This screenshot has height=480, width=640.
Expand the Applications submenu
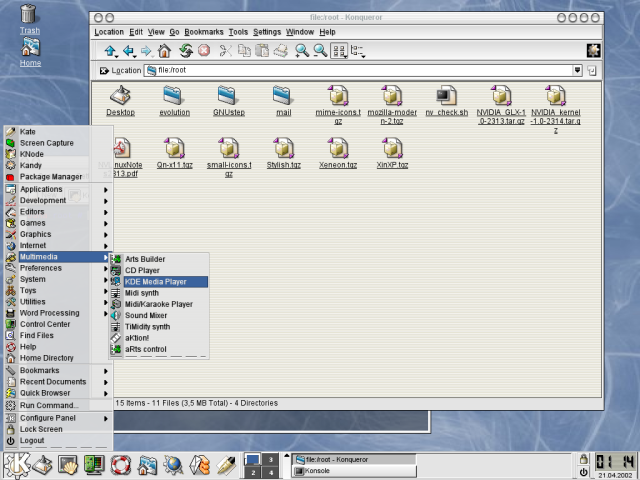coord(58,189)
